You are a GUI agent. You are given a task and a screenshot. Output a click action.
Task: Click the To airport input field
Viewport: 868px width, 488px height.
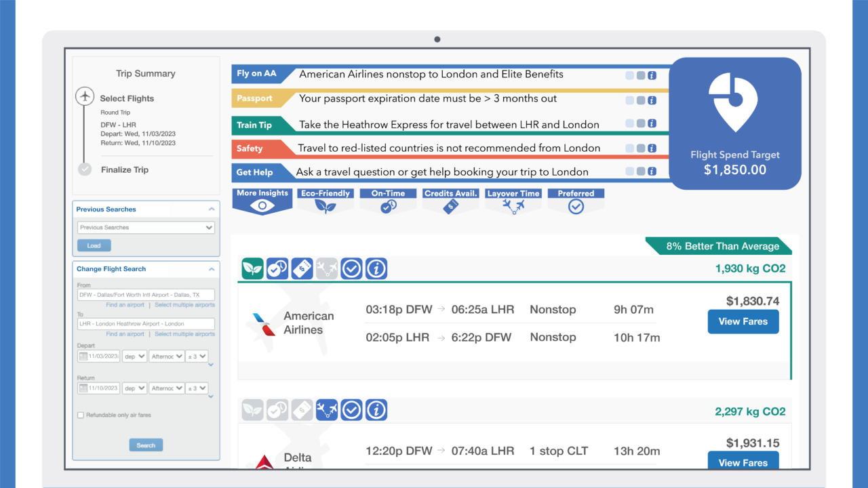pos(146,324)
